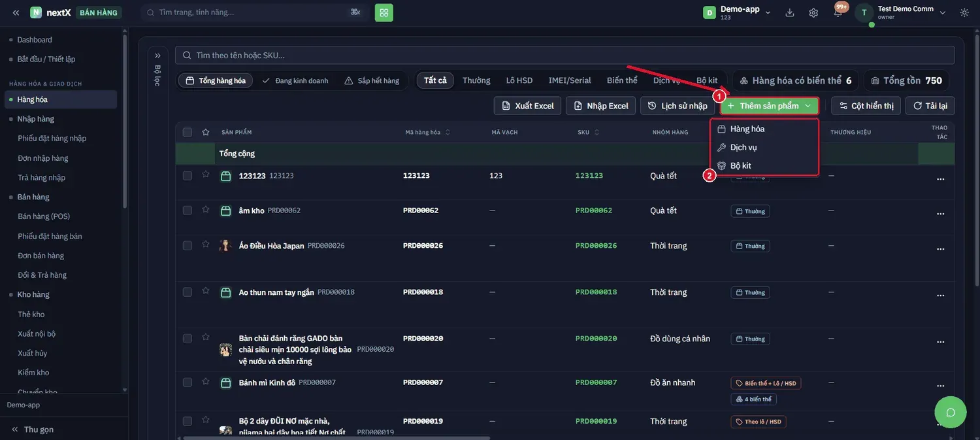
Task: Click the Xuất Excel button
Action: pos(527,106)
